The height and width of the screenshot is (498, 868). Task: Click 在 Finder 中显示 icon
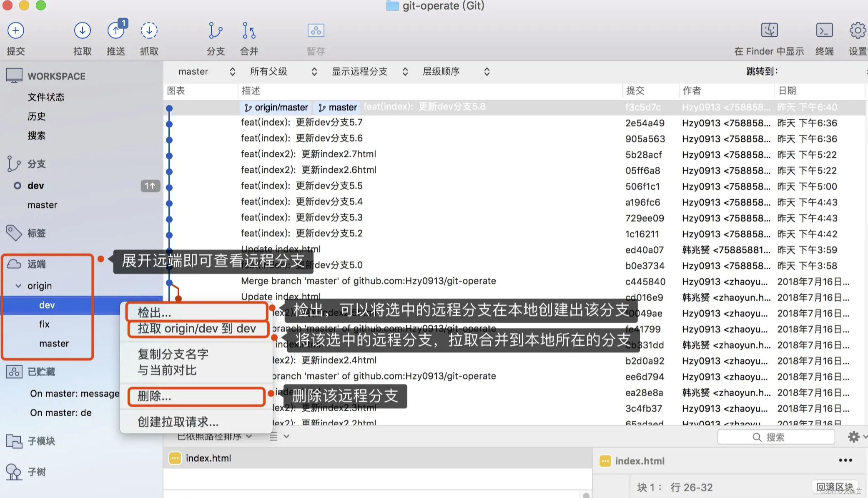[x=769, y=30]
